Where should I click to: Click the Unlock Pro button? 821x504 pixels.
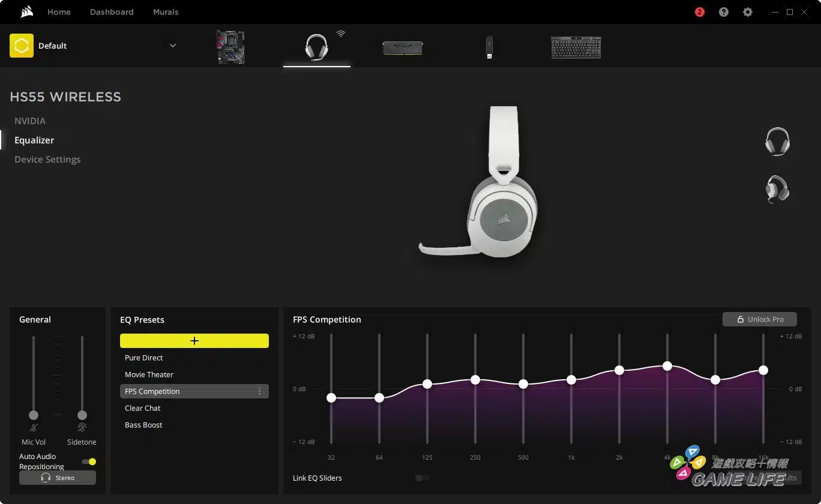coord(759,319)
